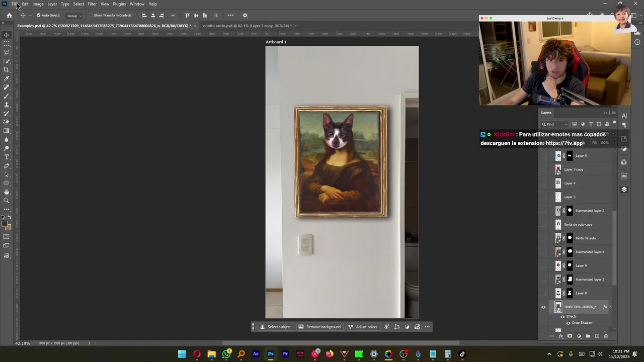Show Layer 3 copy visibility box
The width and height of the screenshot is (644, 362).
(x=543, y=169)
